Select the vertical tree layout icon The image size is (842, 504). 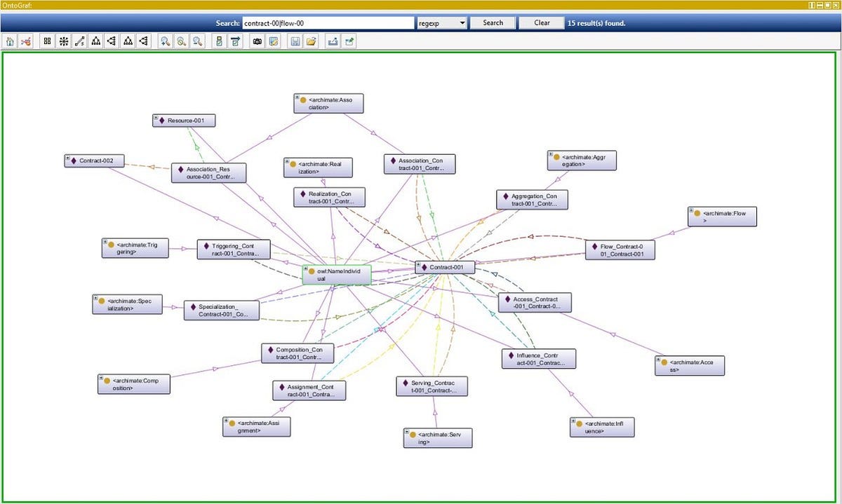tap(95, 41)
